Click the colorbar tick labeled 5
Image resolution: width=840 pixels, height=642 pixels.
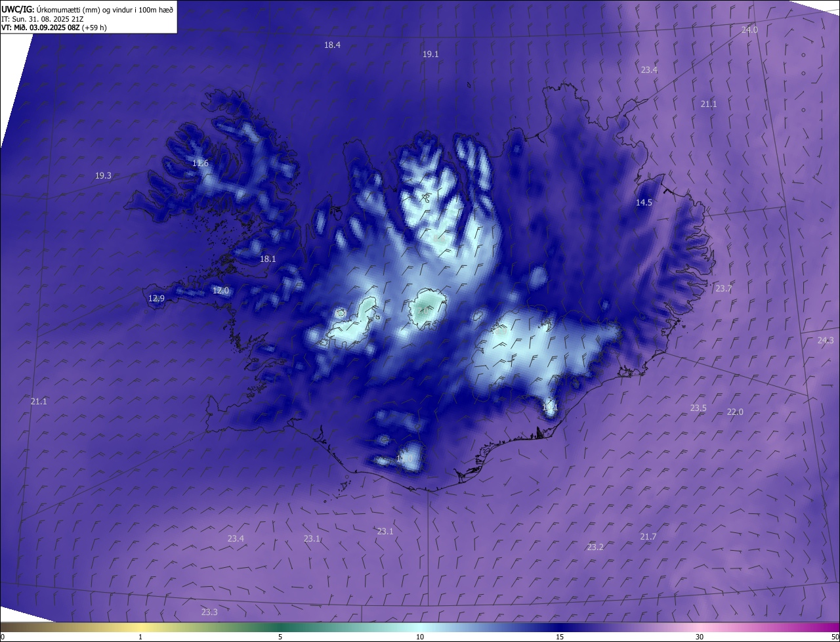tap(280, 637)
